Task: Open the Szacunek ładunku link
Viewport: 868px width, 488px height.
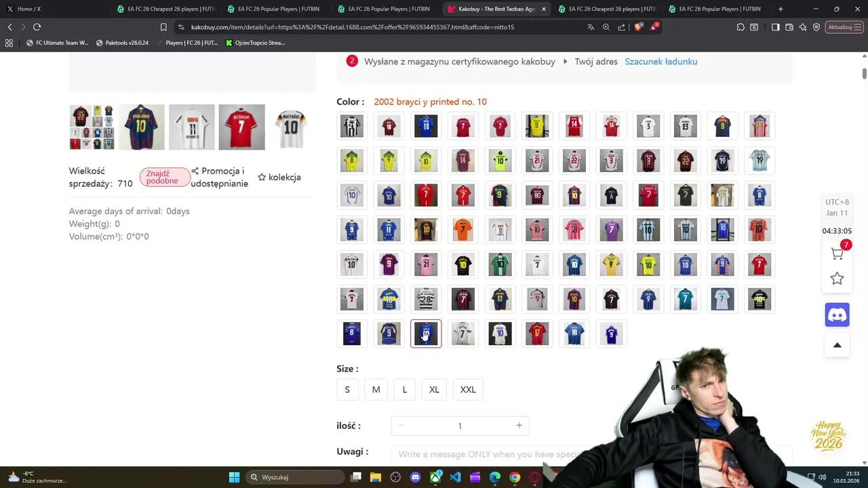Action: click(x=661, y=62)
